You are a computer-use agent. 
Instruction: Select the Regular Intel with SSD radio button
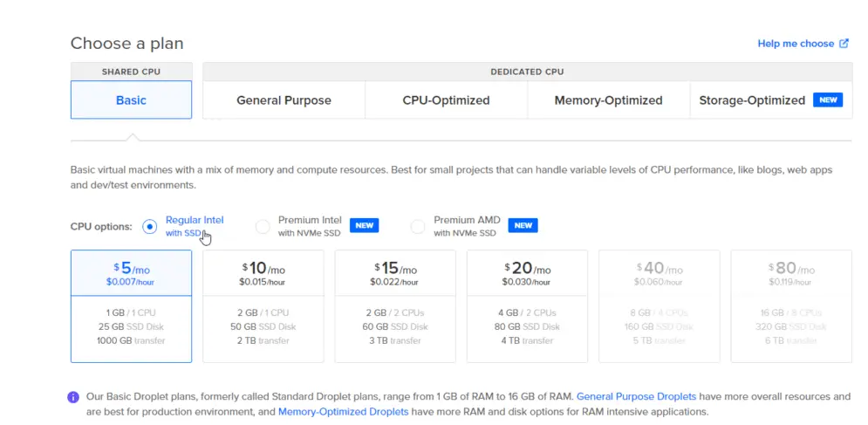click(x=149, y=227)
